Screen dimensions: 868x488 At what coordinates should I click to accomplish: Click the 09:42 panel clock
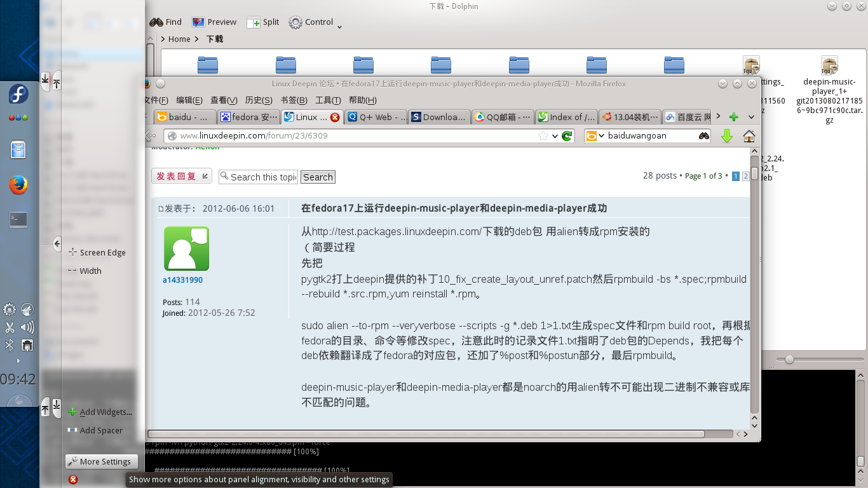pyautogui.click(x=18, y=379)
